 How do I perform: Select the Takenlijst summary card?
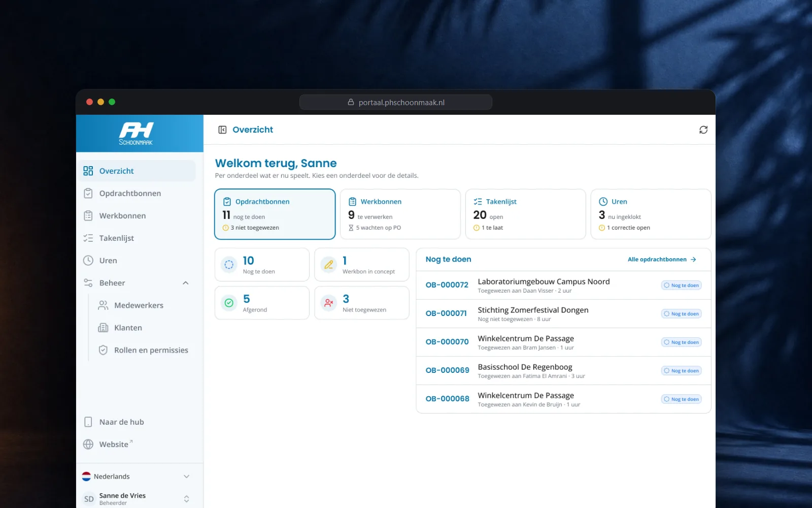525,214
